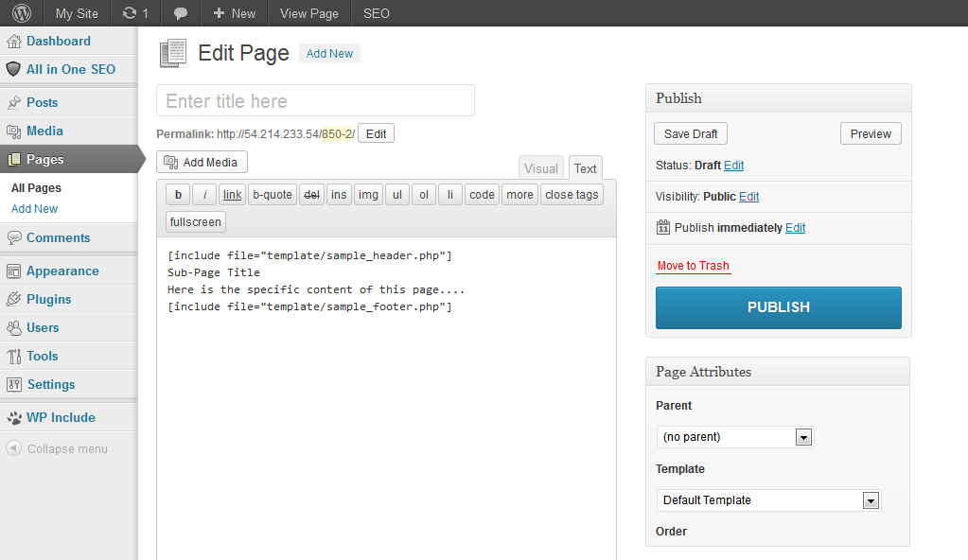Click the WordPress logo in admin bar
Image resolution: width=968 pixels, height=560 pixels.
click(21, 13)
